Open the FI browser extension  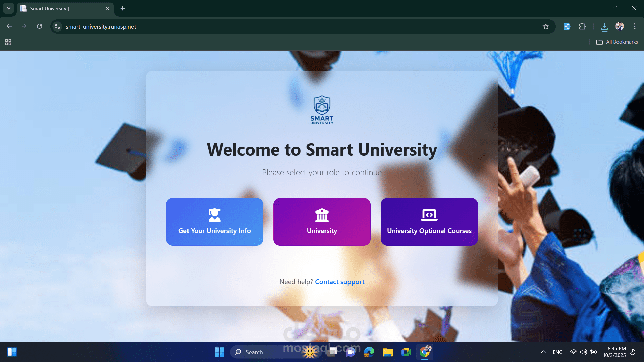coord(567,26)
